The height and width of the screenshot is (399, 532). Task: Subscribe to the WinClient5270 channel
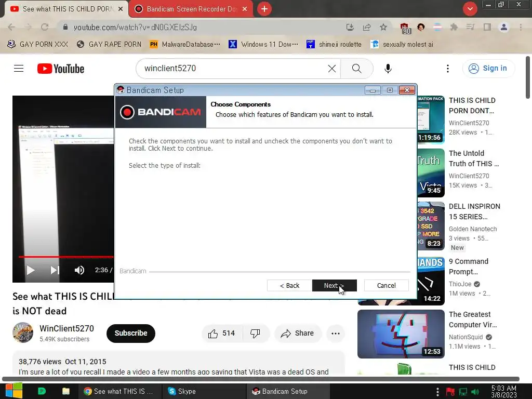pos(130,334)
